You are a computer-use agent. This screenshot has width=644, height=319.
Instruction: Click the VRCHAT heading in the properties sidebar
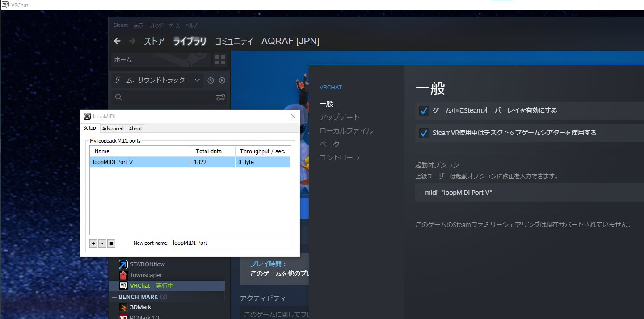point(331,87)
